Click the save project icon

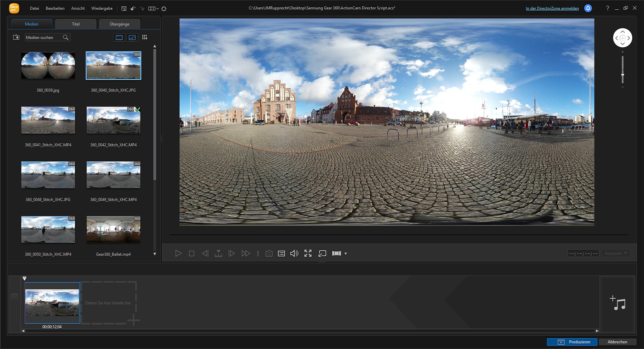pos(124,8)
